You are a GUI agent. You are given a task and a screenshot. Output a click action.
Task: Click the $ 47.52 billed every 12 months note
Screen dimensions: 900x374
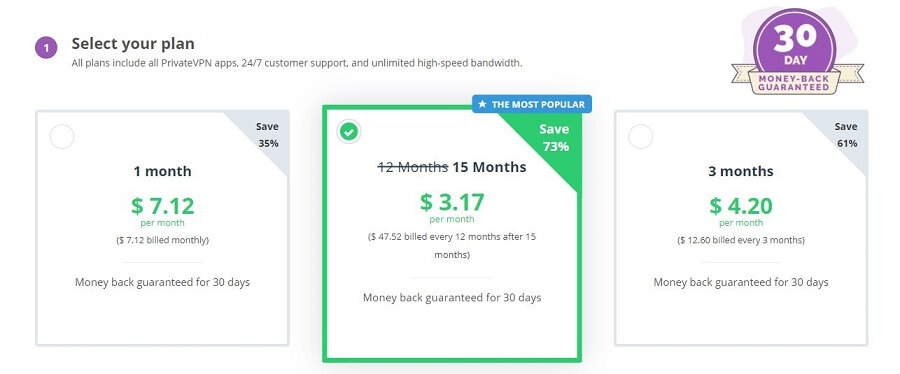tap(452, 245)
